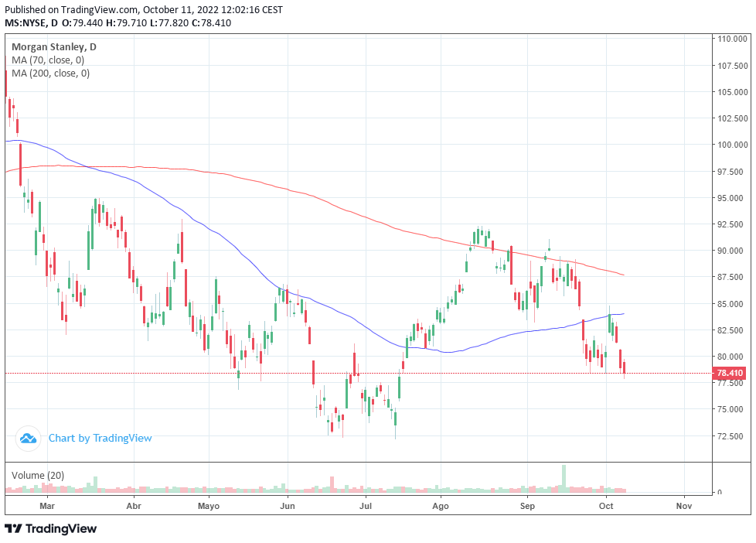Click the high price value H:79.710 in header
The image size is (756, 543).
coord(126,23)
